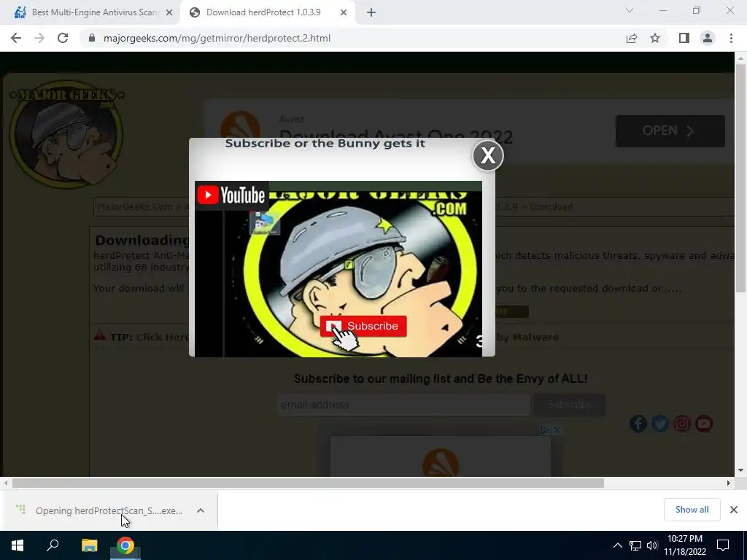
Task: Open the notification center icon
Action: 723,545
